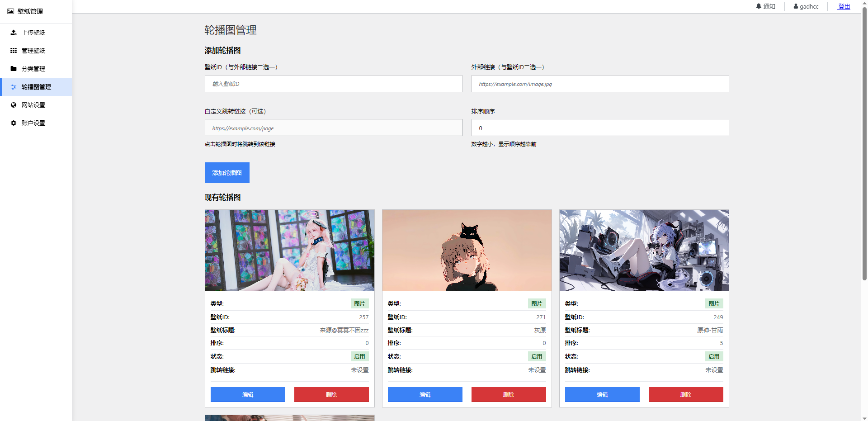Click the bell notification icon
Viewport: 868px width, 421px height.
(x=759, y=6)
